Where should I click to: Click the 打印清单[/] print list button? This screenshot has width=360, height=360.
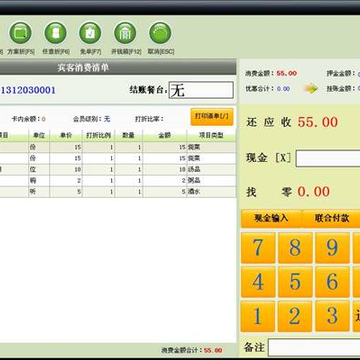coord(212,117)
